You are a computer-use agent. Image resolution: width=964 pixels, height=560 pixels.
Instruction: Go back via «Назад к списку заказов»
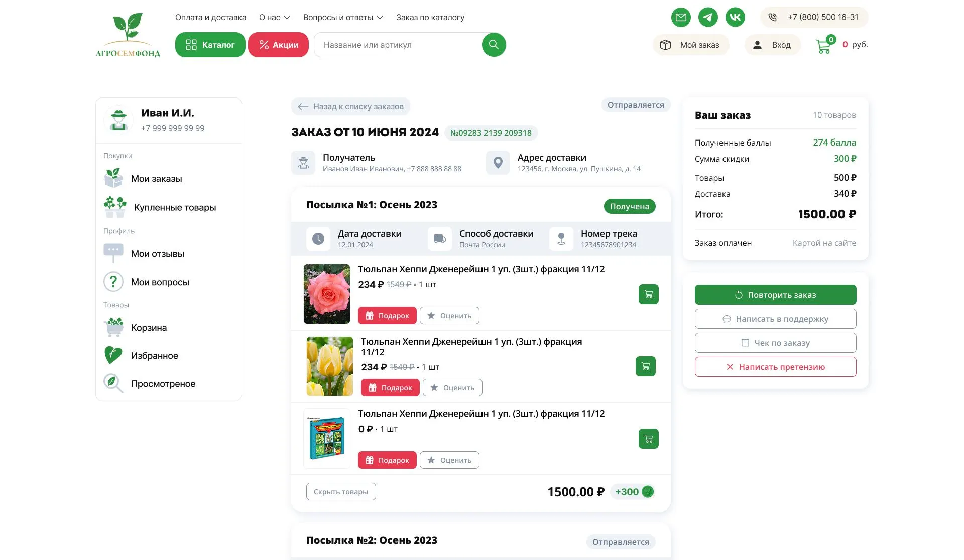click(350, 106)
